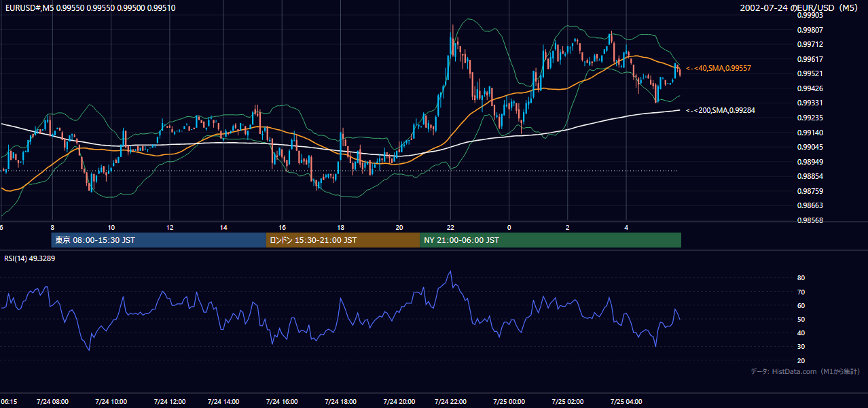Select the Tokyo 08:00-15:30 JST session bar

click(x=158, y=240)
